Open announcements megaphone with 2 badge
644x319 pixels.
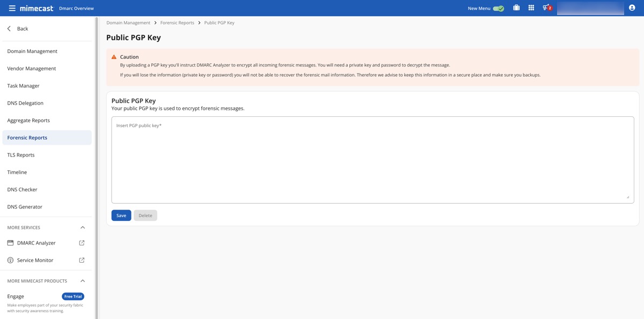click(x=547, y=8)
